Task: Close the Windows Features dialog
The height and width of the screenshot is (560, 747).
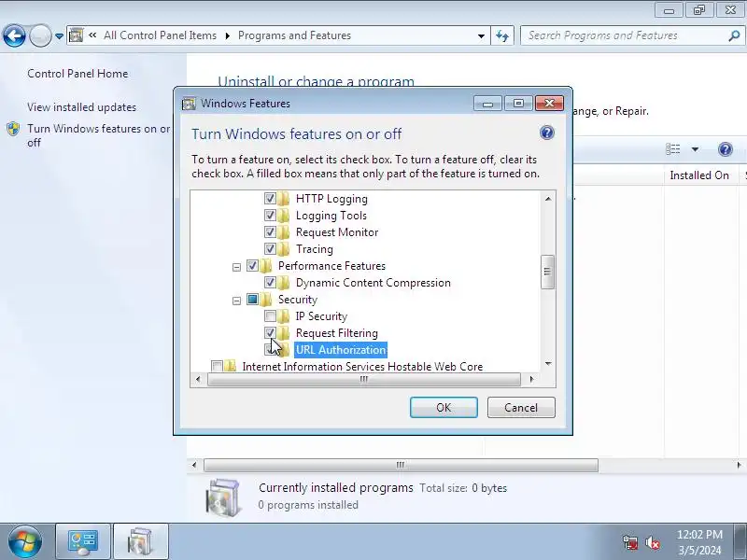Action: (x=549, y=104)
